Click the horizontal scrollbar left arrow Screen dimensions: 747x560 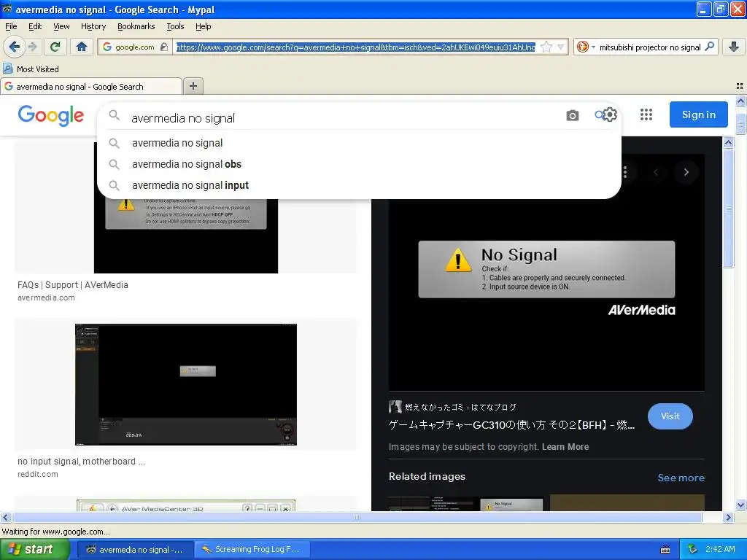[x=5, y=517]
